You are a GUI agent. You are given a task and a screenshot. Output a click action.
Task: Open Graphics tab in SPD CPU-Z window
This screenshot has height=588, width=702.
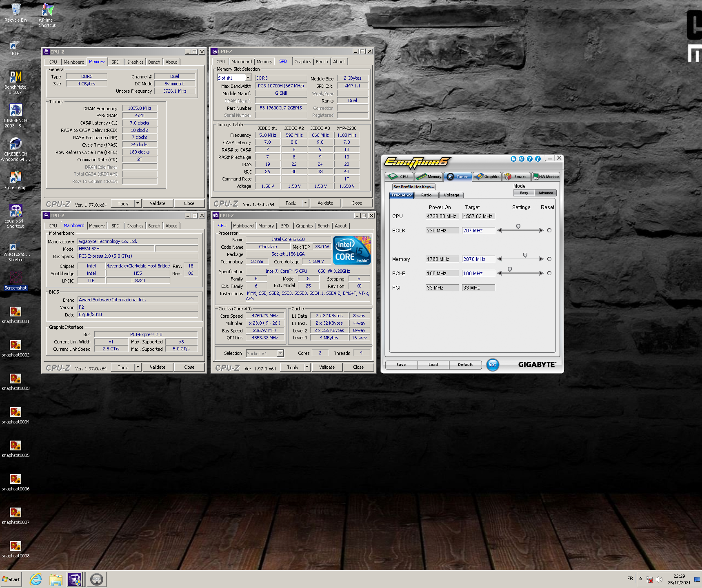303,62
